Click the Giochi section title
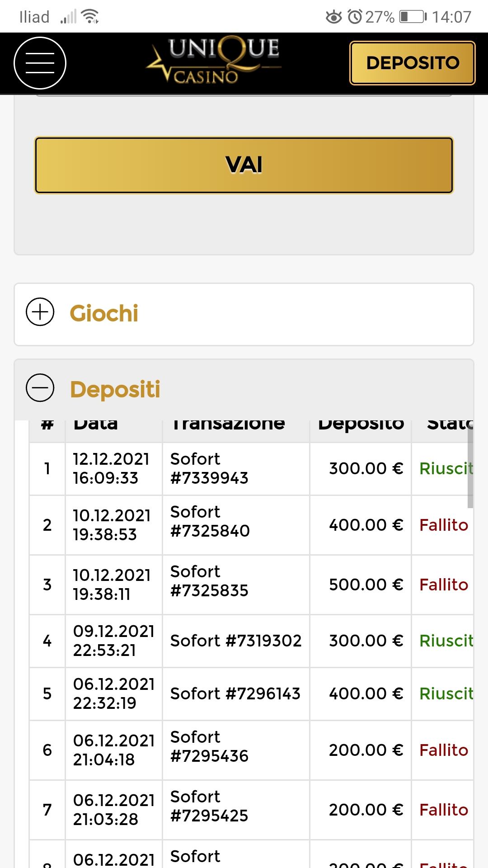Image resolution: width=488 pixels, height=868 pixels. (104, 313)
